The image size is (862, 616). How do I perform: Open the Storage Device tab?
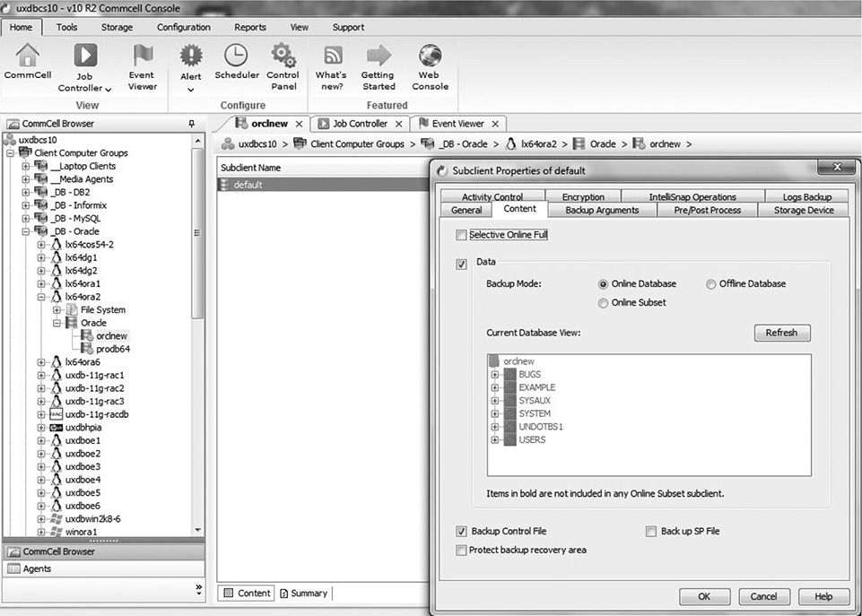pos(803,210)
